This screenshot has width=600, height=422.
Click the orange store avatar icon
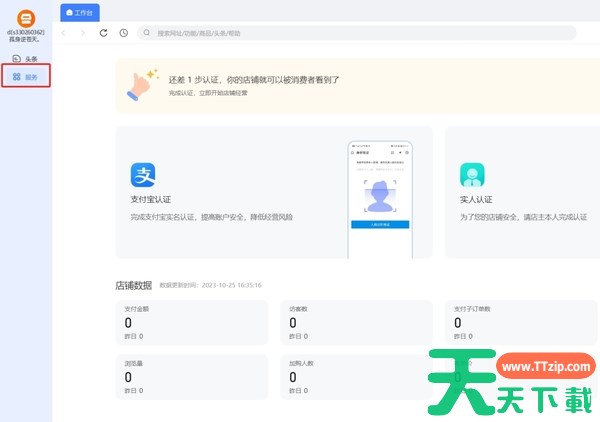pyautogui.click(x=26, y=17)
